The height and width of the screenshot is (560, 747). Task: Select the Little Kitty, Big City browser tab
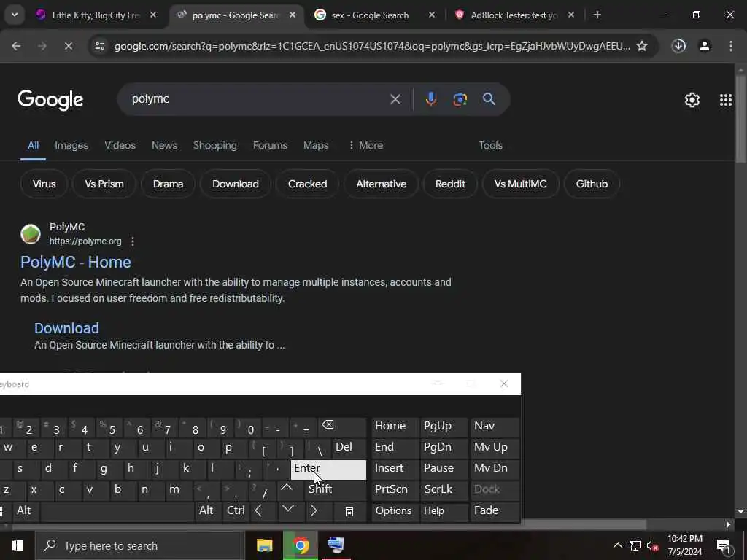(x=96, y=15)
